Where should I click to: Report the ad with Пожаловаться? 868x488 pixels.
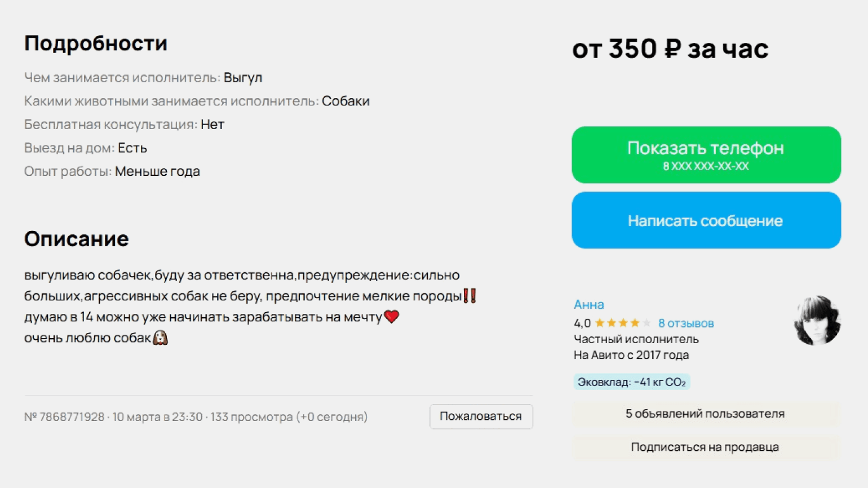pyautogui.click(x=481, y=416)
